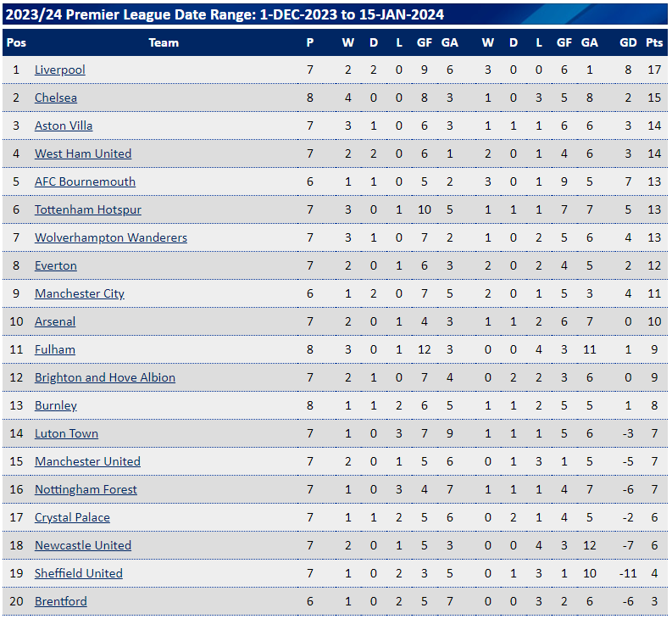Image resolution: width=672 pixels, height=619 pixels.
Task: Click the Arsenal team link
Action: coord(55,321)
